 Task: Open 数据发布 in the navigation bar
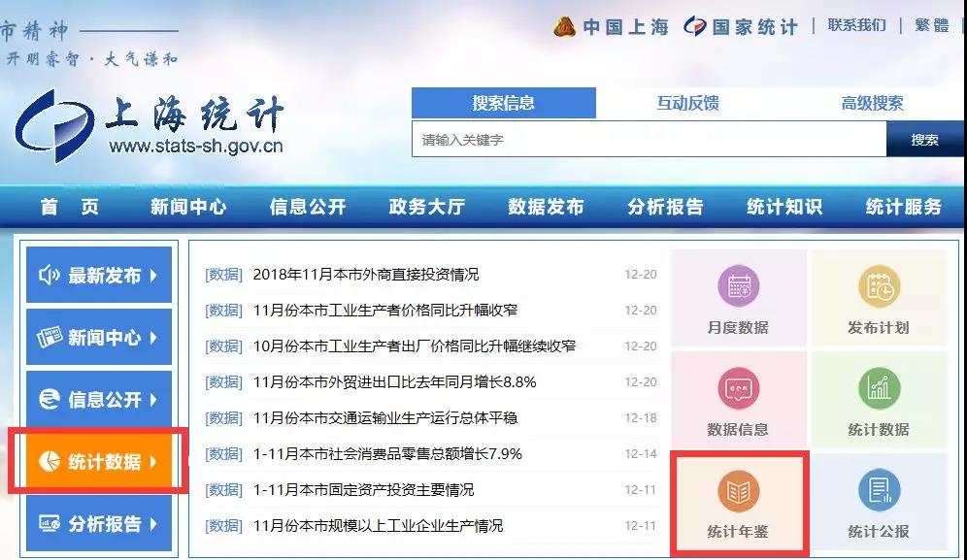pos(546,207)
